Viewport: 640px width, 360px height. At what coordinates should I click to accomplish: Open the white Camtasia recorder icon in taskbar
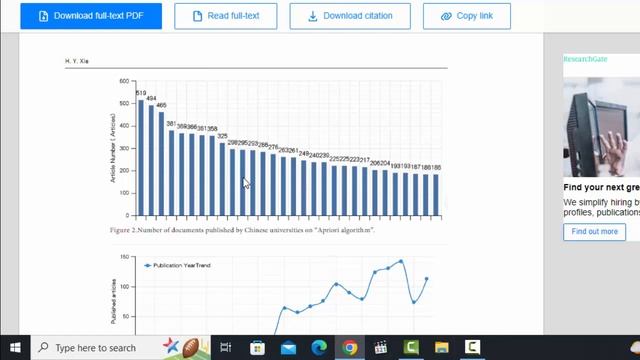click(x=472, y=347)
